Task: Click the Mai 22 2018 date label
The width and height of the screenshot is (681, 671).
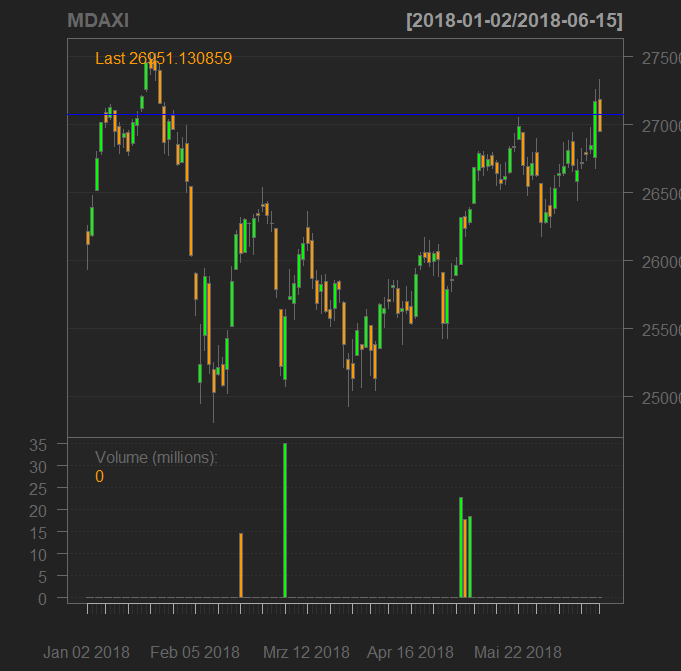Action: [517, 652]
